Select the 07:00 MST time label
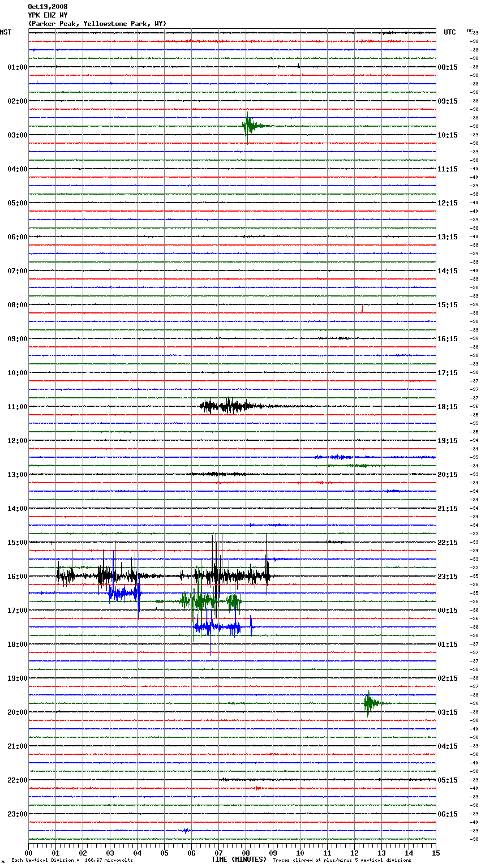Viewport: 481px width, 868px height. pyautogui.click(x=18, y=271)
